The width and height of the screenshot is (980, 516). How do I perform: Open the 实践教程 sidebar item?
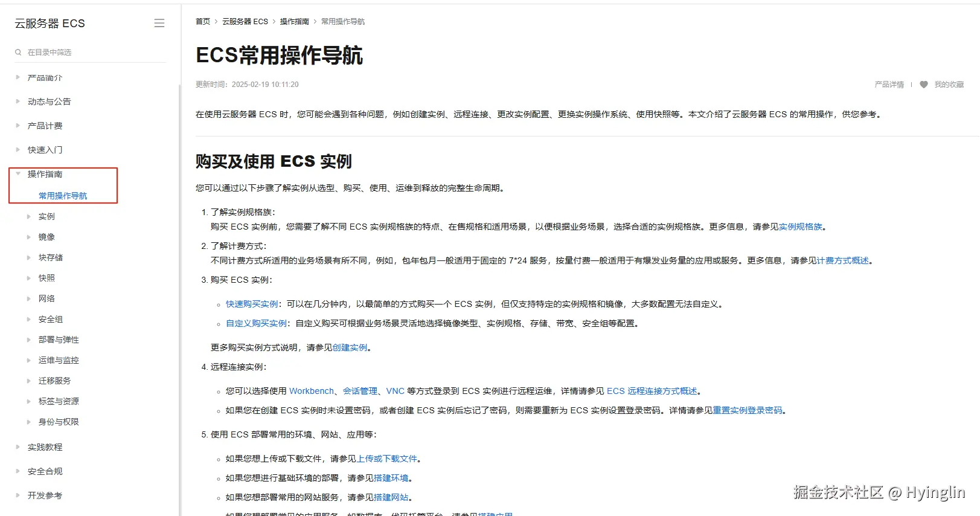45,448
